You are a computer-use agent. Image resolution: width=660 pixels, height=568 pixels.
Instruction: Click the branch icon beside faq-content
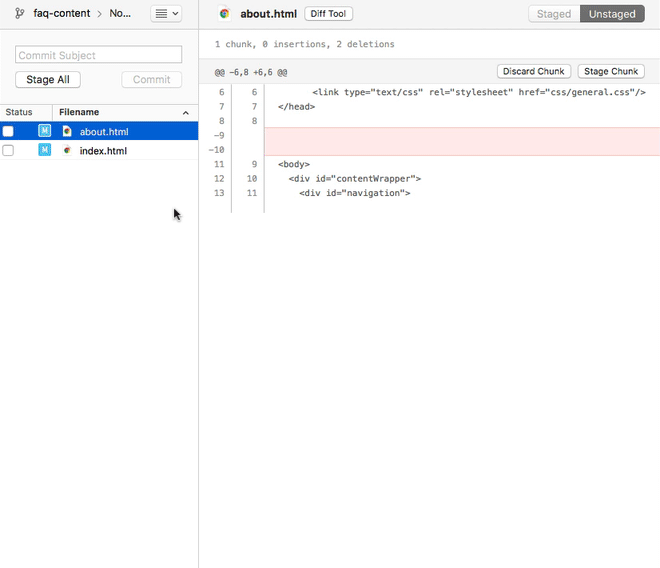tap(20, 14)
